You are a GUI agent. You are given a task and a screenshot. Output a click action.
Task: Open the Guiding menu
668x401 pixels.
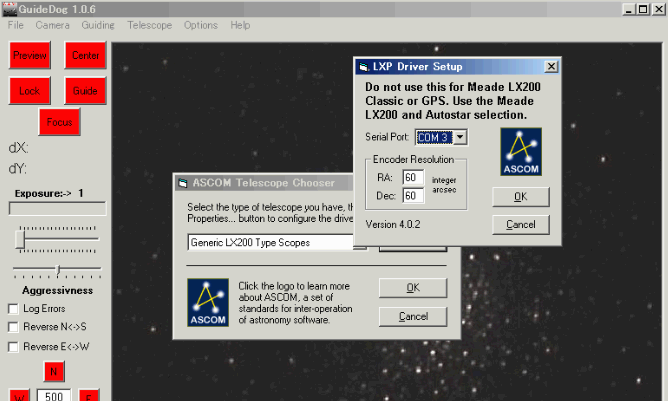click(98, 25)
